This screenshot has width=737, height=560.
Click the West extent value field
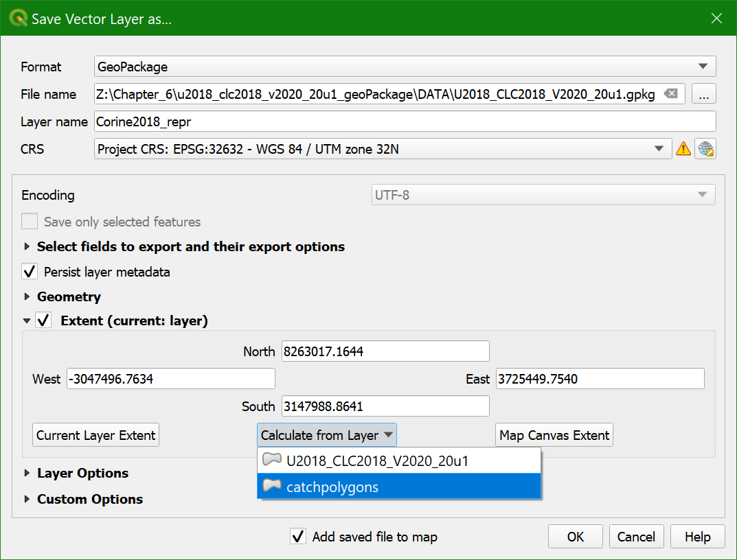(170, 378)
